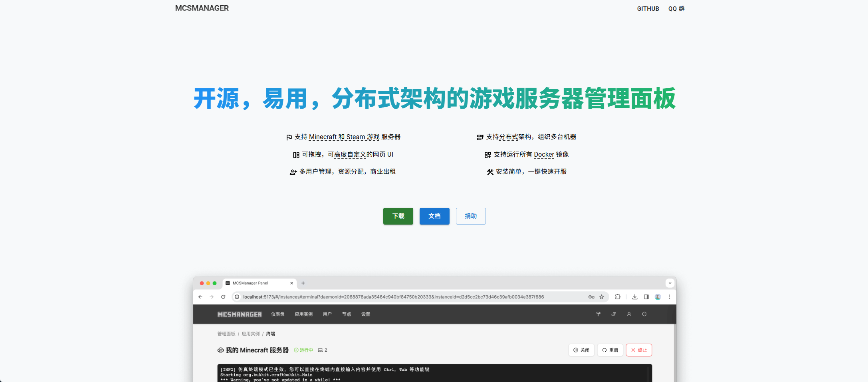868x382 pixels.
Task: Click the 终端 breadcrumb
Action: [x=271, y=334]
